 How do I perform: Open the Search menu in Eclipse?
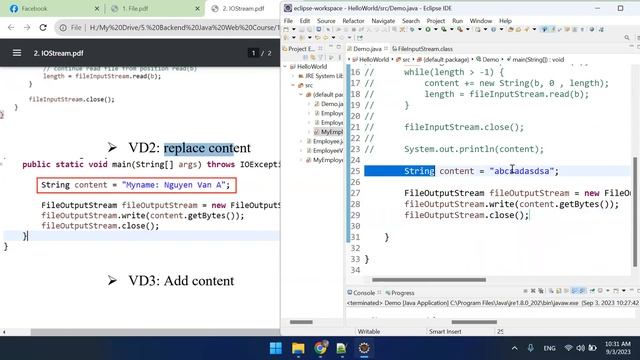(411, 21)
